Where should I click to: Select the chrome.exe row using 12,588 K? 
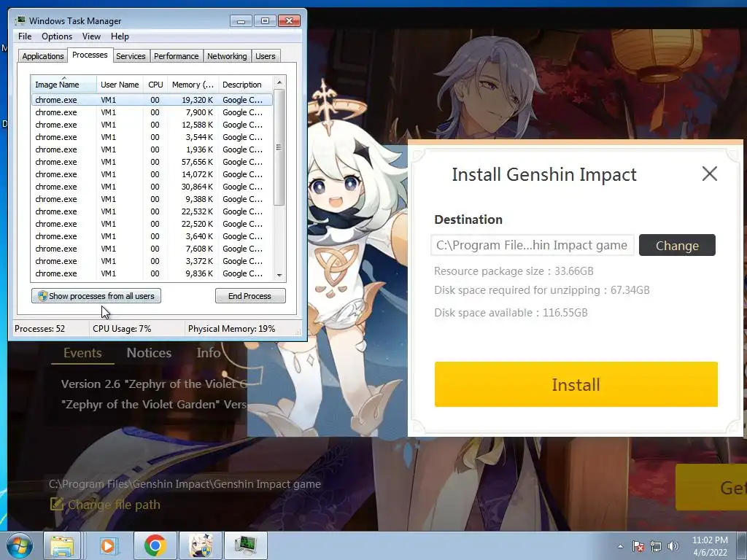pos(152,125)
